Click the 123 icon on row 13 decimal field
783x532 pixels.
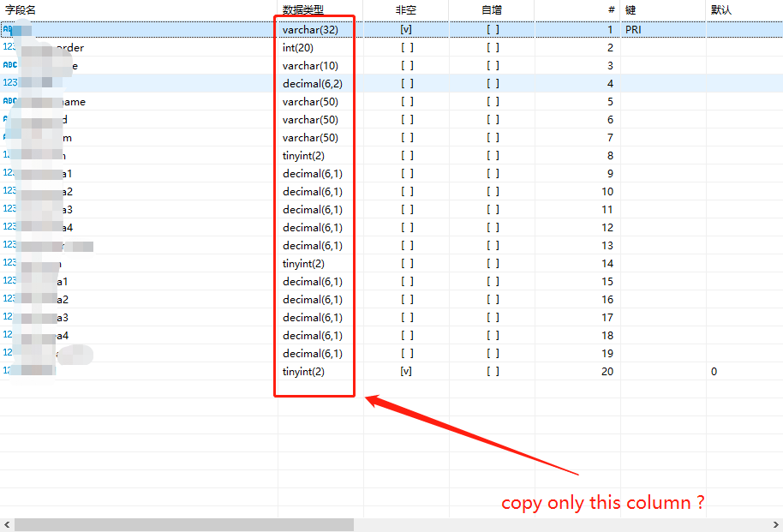(x=7, y=245)
